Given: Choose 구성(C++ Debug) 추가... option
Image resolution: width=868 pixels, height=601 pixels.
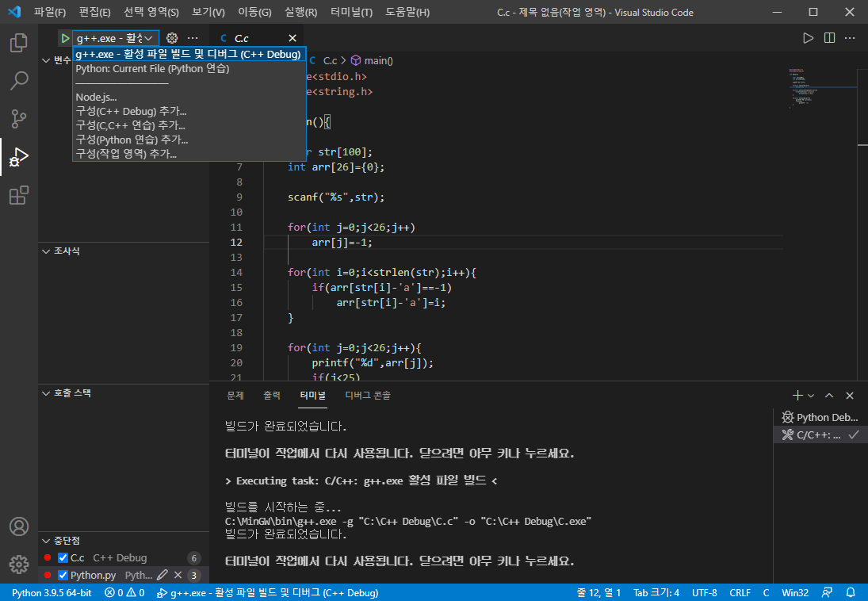Looking at the screenshot, I should coord(189,111).
